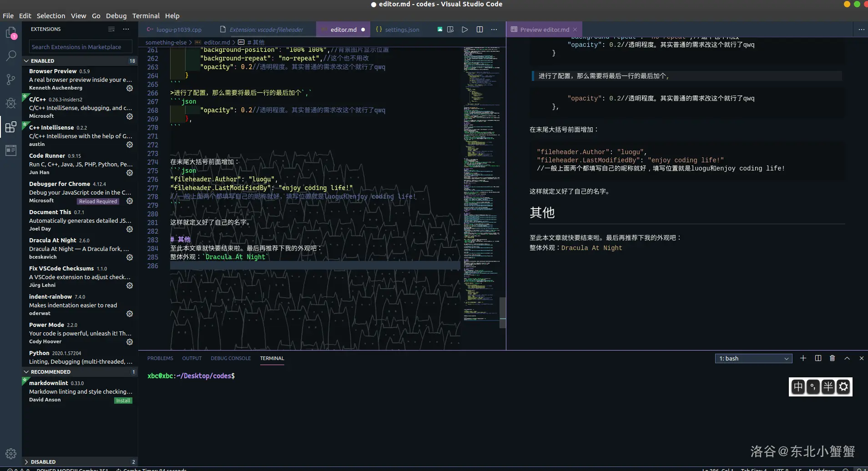Image resolution: width=868 pixels, height=471 pixels.
Task: Expand the DISABLED extensions section
Action: [x=80, y=461]
